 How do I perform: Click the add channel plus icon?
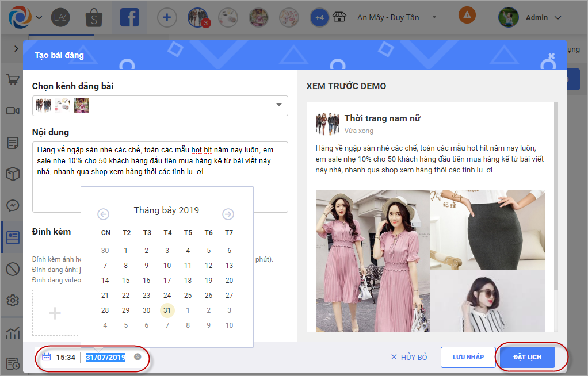pos(167,17)
